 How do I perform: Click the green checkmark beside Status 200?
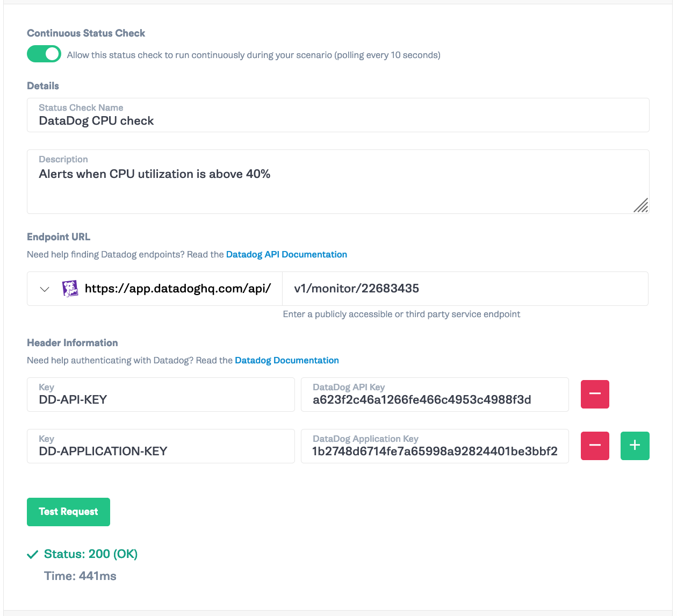pyautogui.click(x=32, y=554)
